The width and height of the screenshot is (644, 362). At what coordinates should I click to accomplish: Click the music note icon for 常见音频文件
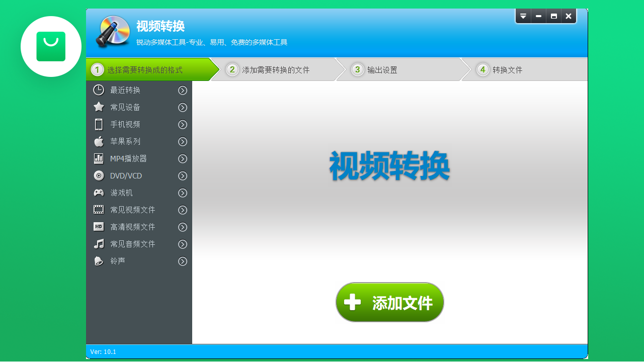point(99,244)
